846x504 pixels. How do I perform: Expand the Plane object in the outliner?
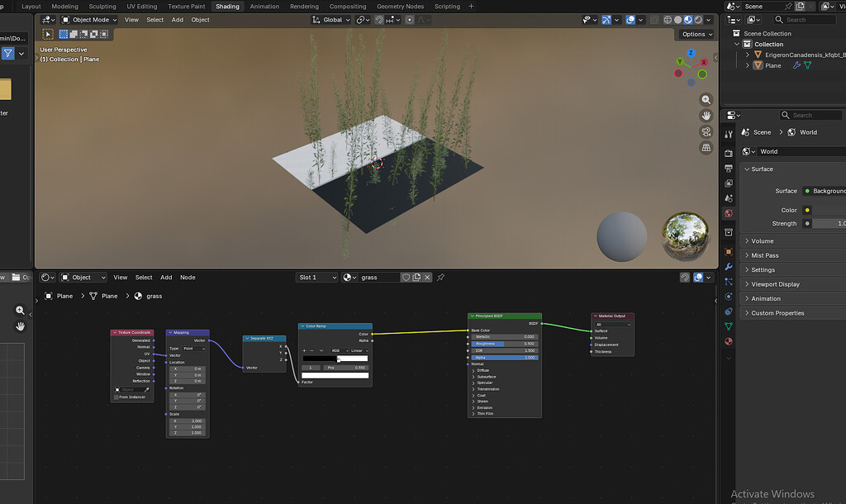[747, 65]
